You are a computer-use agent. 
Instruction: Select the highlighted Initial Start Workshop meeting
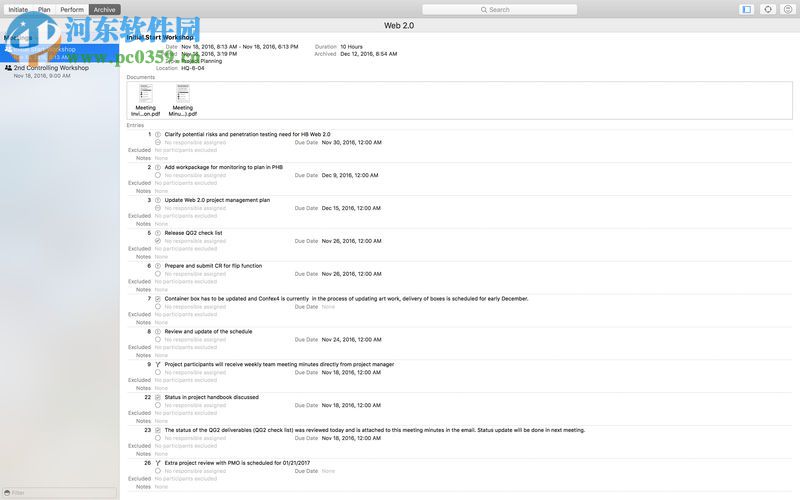[60, 53]
